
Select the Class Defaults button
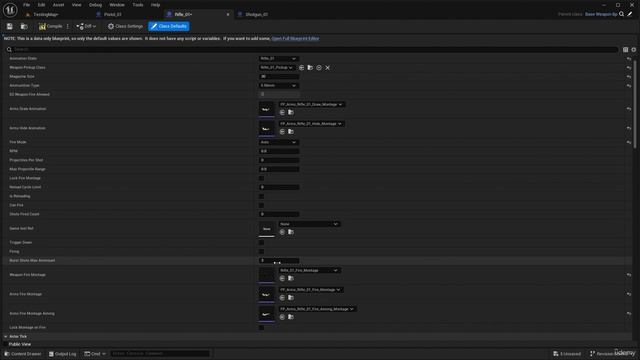click(x=169, y=26)
